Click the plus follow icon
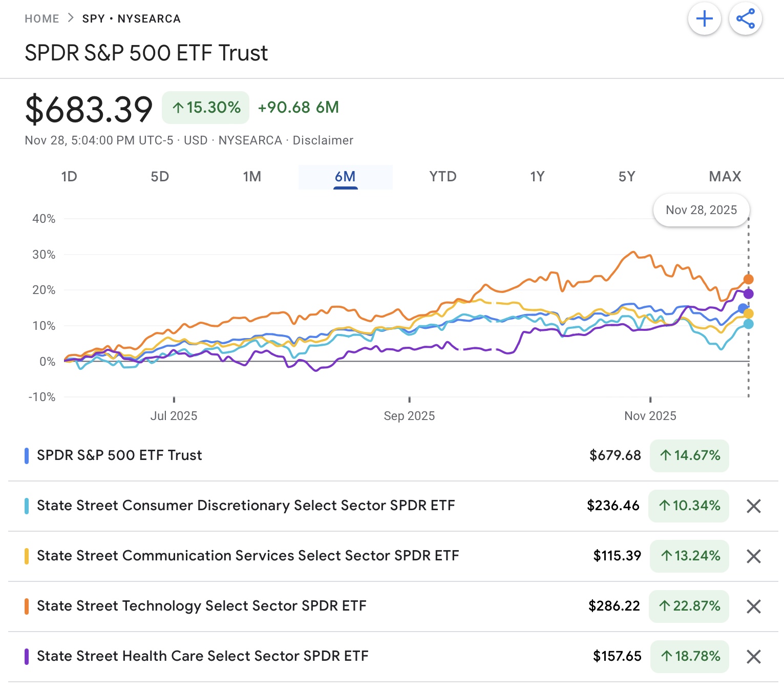Screen dimensions: 784x691 point(704,19)
